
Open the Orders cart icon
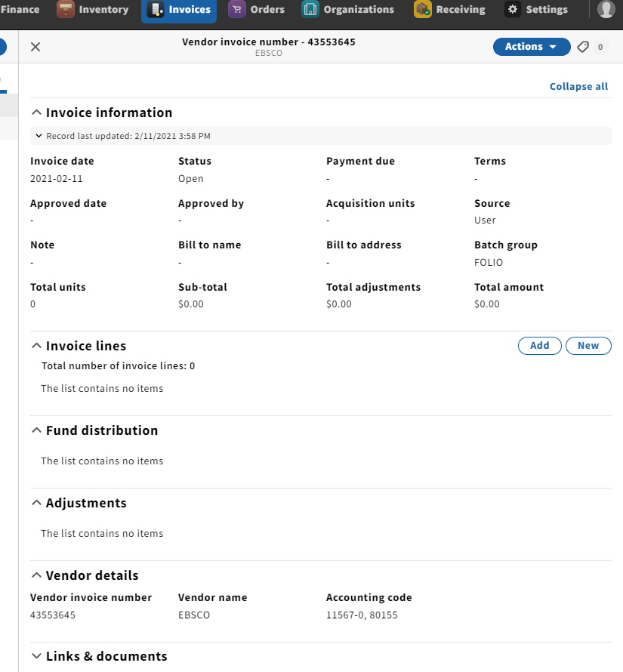coord(236,9)
